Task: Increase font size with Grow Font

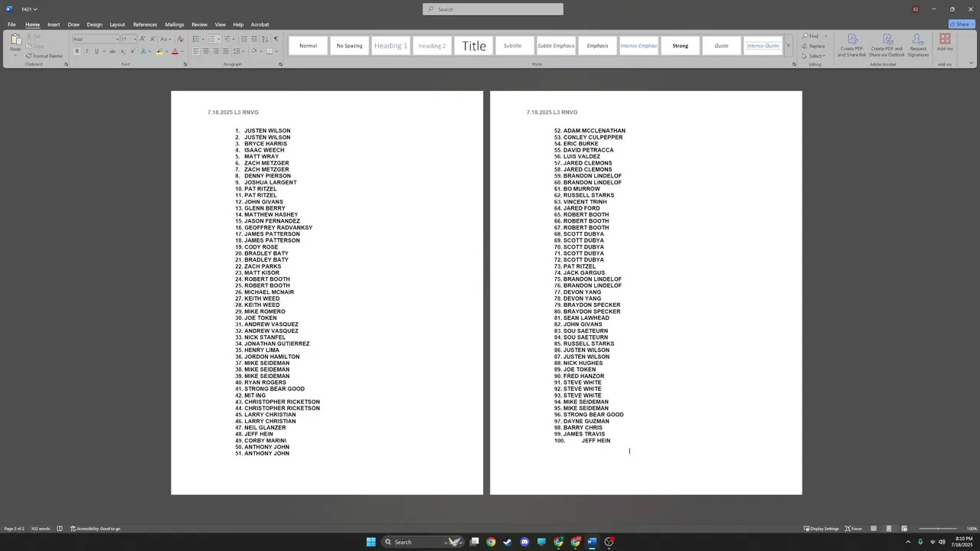Action: pyautogui.click(x=142, y=39)
